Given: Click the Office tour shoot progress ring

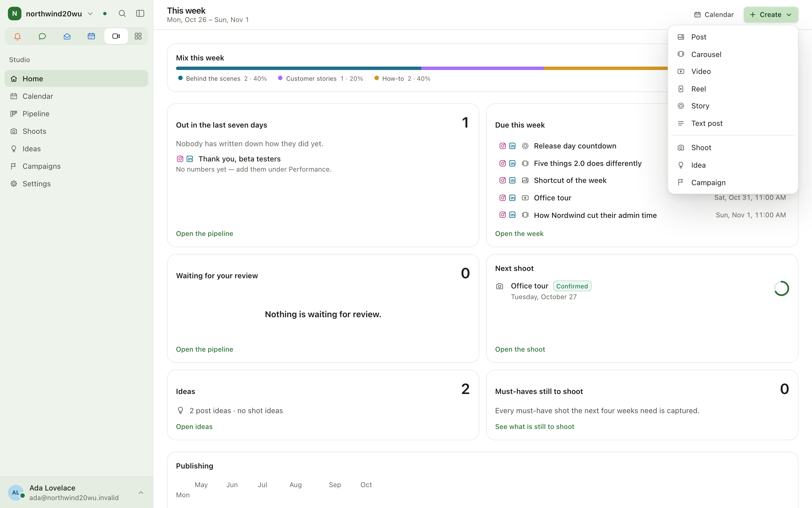Looking at the screenshot, I should pos(781,288).
